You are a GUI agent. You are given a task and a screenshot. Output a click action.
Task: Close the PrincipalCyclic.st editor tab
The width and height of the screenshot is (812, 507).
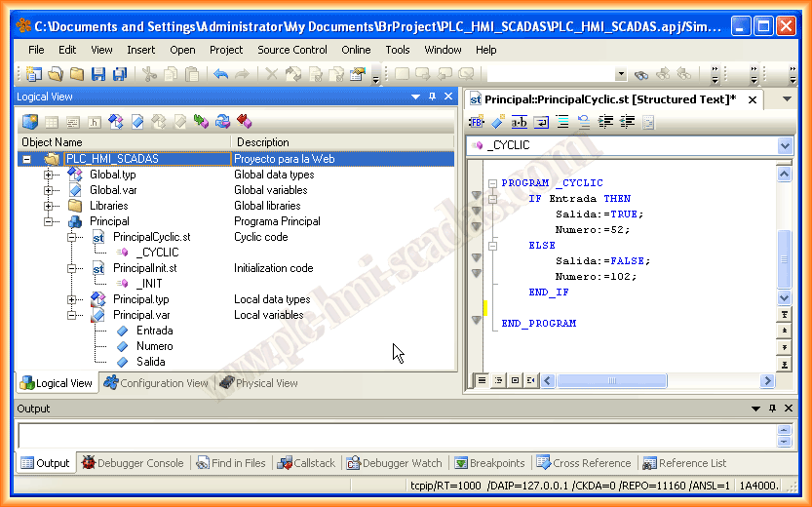[752, 98]
